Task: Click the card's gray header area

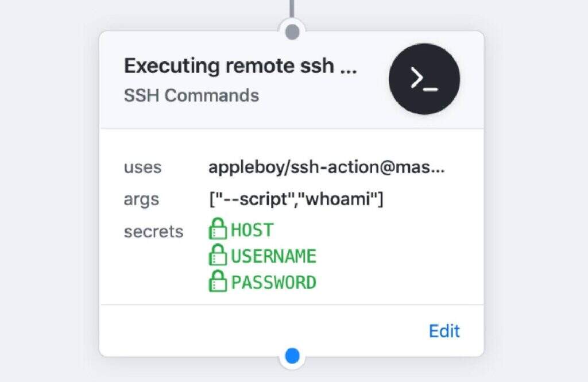Action: pos(292,79)
